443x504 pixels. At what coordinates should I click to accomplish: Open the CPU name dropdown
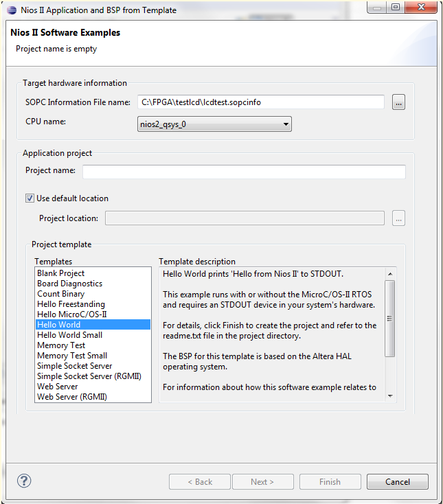[x=214, y=124]
